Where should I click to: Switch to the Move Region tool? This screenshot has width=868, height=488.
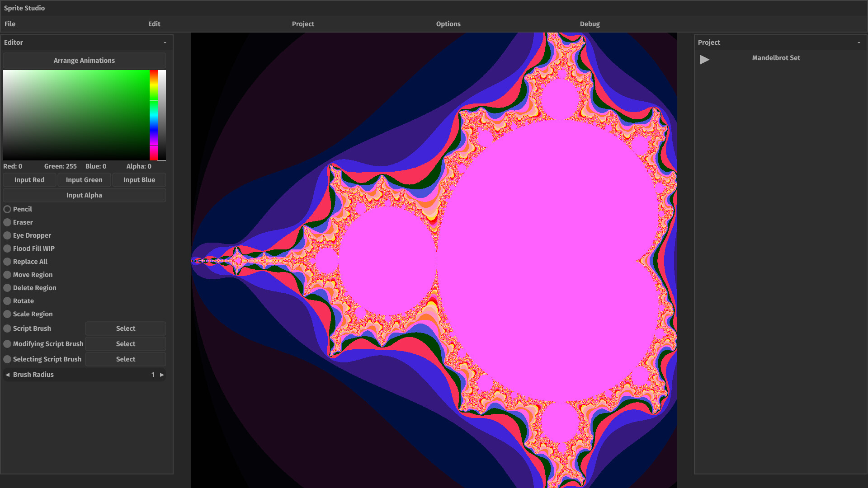pos(7,274)
